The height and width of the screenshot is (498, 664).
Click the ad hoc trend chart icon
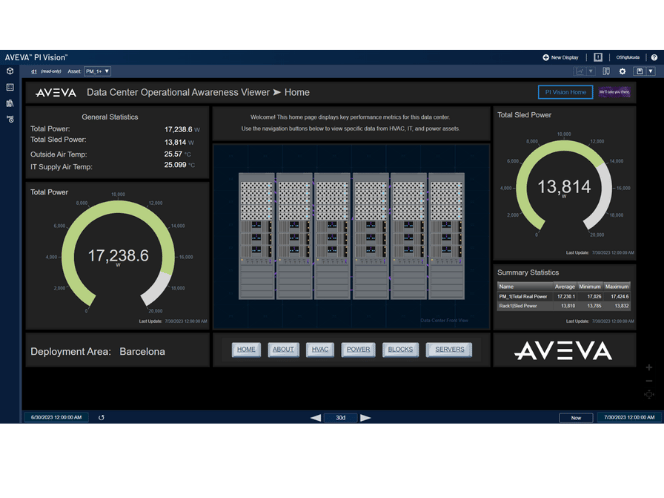580,71
